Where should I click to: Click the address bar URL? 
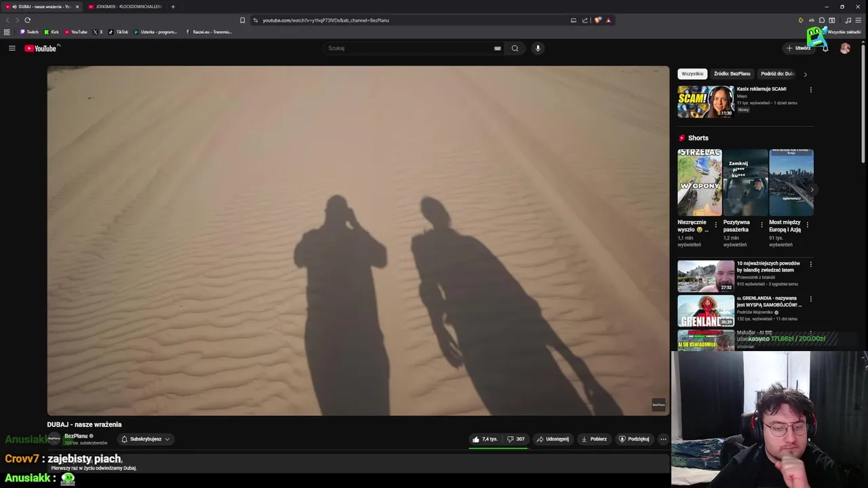click(x=325, y=20)
